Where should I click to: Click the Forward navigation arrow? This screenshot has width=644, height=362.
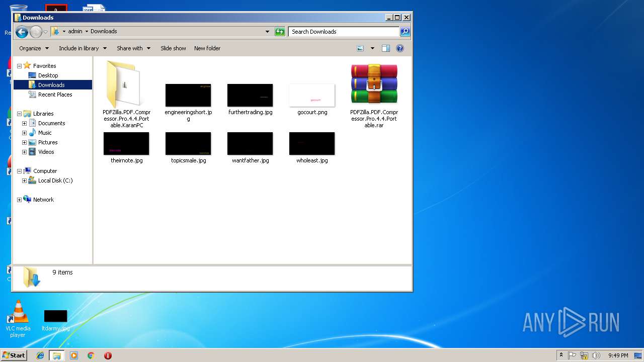click(x=36, y=32)
